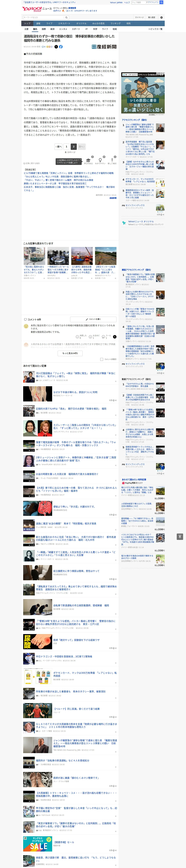Select the ランキング navigation tab
Screen dimensions: 186x868
coord(115,24)
